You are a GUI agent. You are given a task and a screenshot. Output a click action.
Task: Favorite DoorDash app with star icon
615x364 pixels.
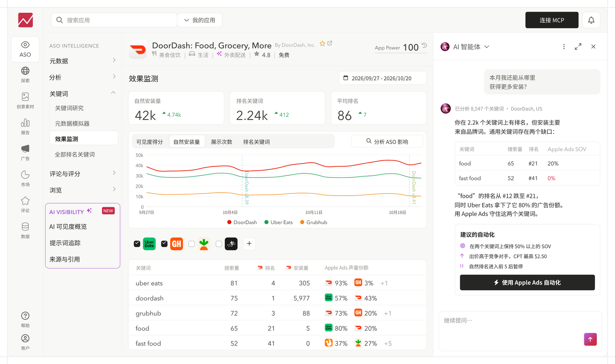[x=322, y=43]
